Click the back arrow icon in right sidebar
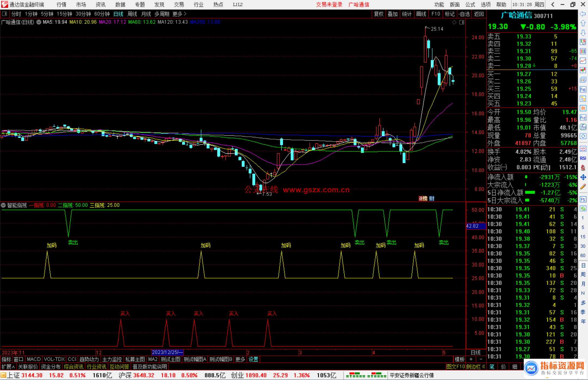This screenshot has height=380, width=588. (x=583, y=14)
